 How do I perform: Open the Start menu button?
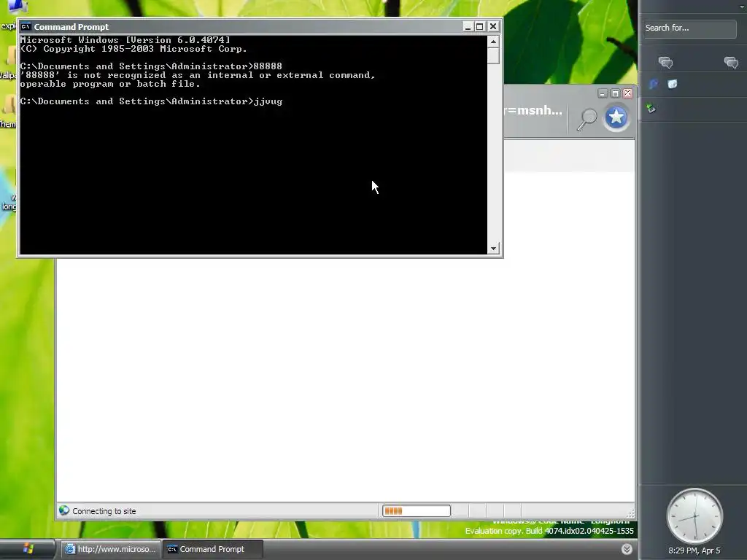[28, 548]
